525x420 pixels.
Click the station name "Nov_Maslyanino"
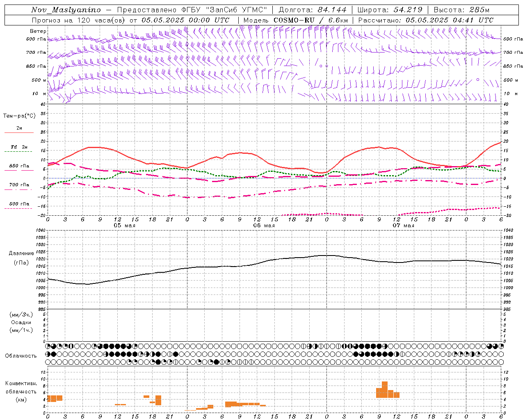click(66, 10)
